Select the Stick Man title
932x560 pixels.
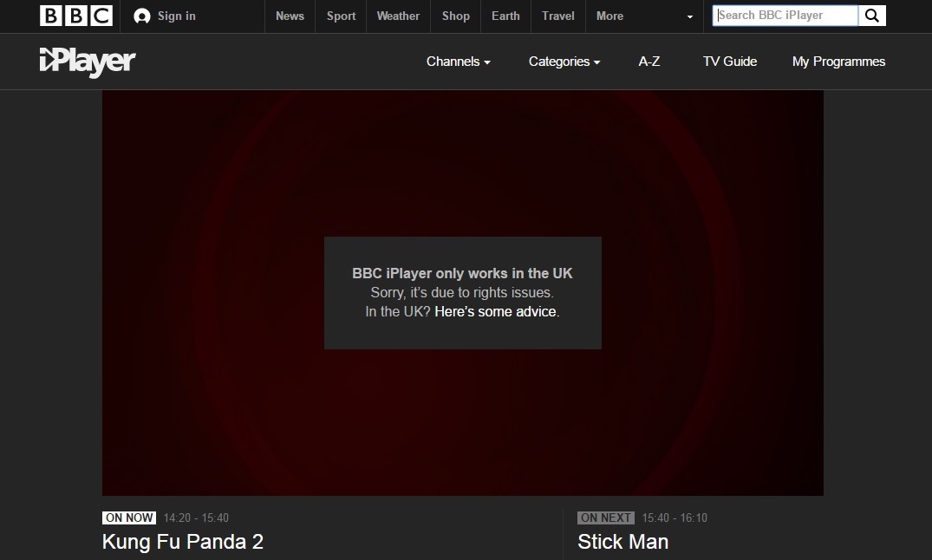coord(622,542)
